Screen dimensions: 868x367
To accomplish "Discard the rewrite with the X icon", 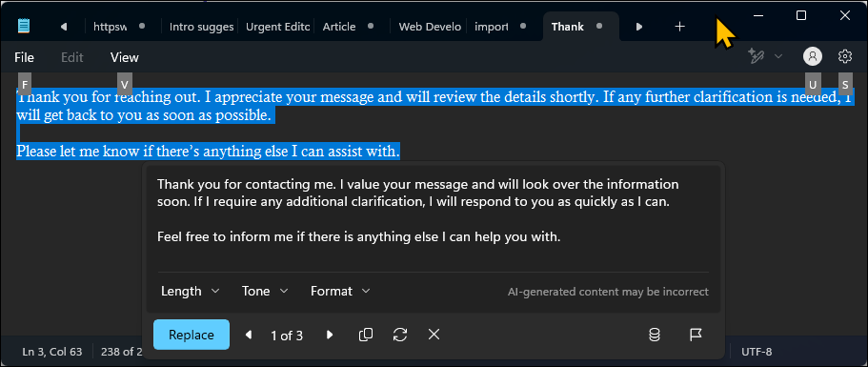I will coord(434,335).
